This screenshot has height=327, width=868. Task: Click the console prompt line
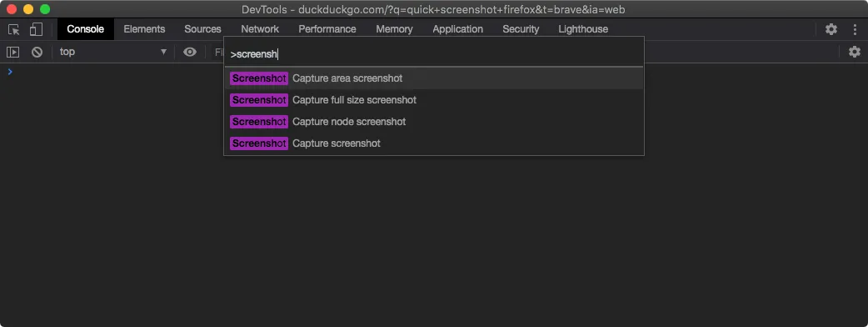click(x=434, y=72)
